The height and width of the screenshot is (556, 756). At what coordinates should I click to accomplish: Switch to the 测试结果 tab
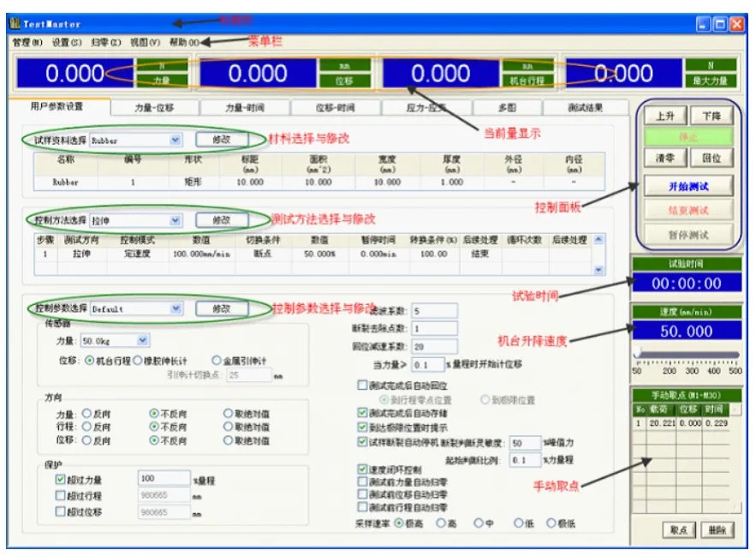585,108
